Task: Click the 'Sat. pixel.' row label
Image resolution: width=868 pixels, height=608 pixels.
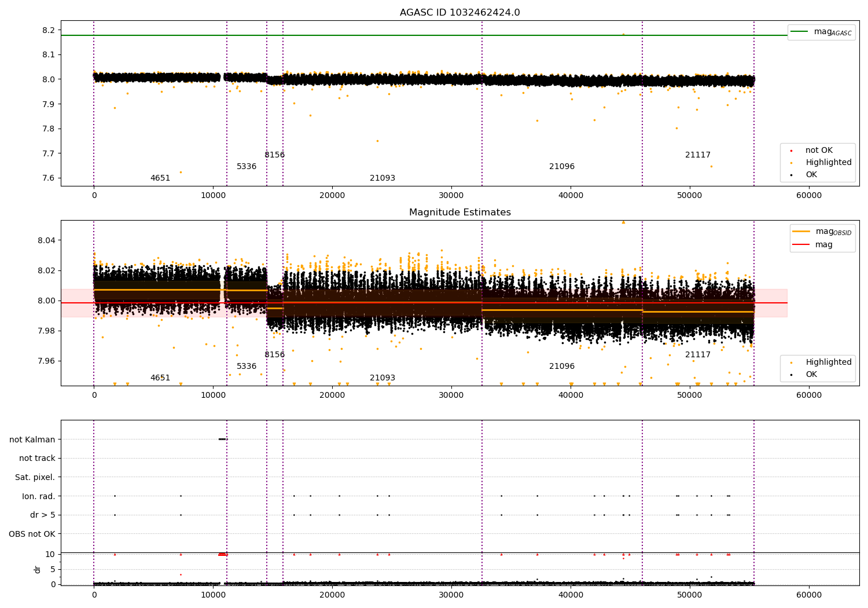Action: (x=35, y=477)
